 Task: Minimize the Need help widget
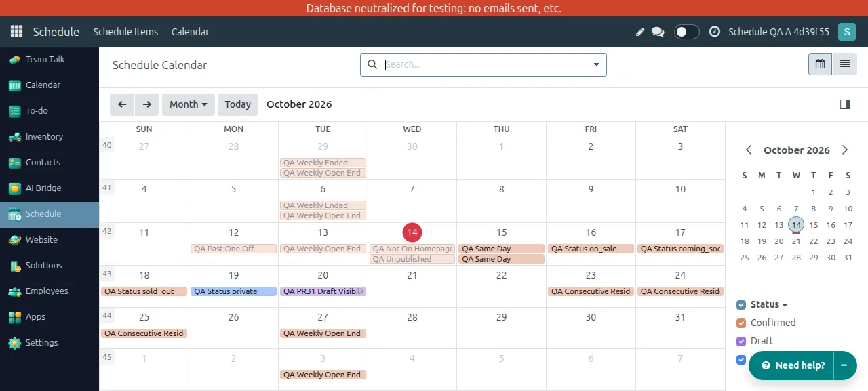point(844,365)
